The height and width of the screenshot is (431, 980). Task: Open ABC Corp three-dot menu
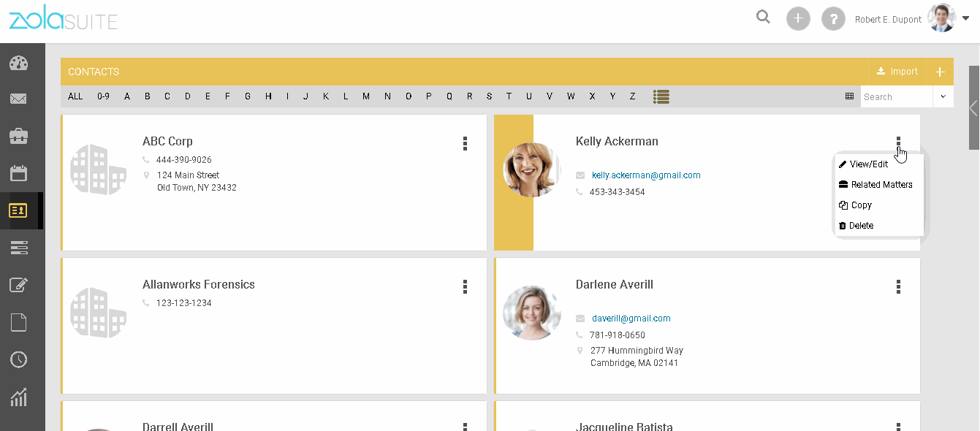[465, 144]
